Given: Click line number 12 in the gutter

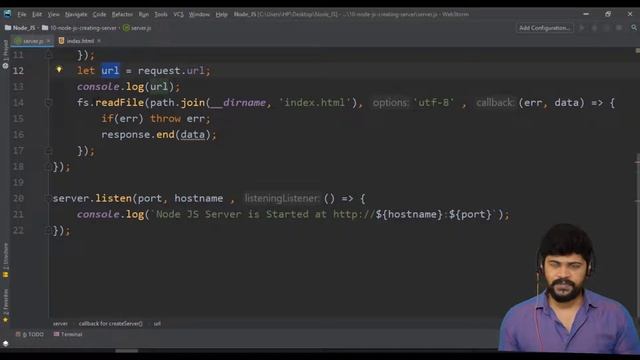Looking at the screenshot, I should (18, 71).
